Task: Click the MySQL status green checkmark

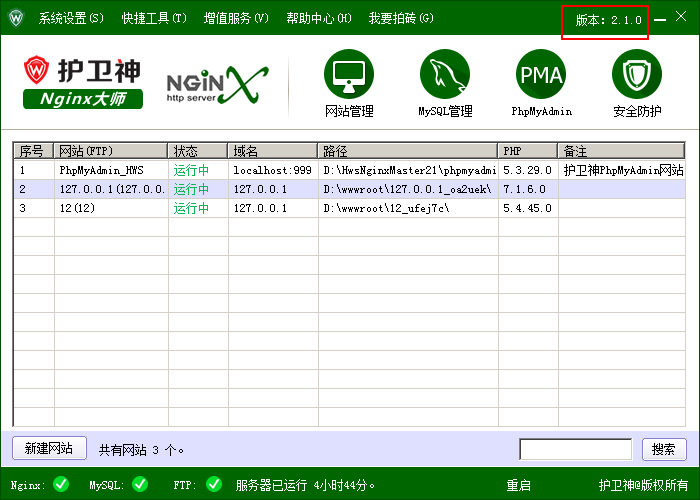Action: pos(140,485)
